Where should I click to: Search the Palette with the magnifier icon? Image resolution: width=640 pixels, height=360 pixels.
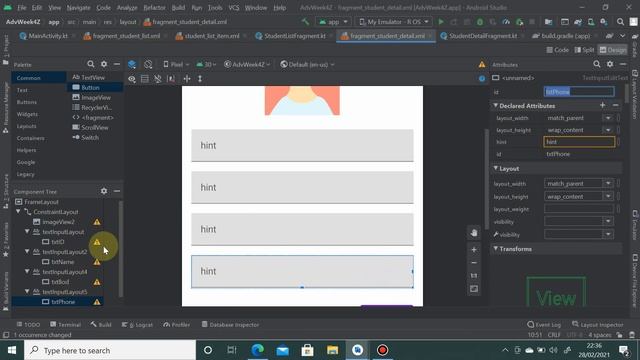click(91, 64)
